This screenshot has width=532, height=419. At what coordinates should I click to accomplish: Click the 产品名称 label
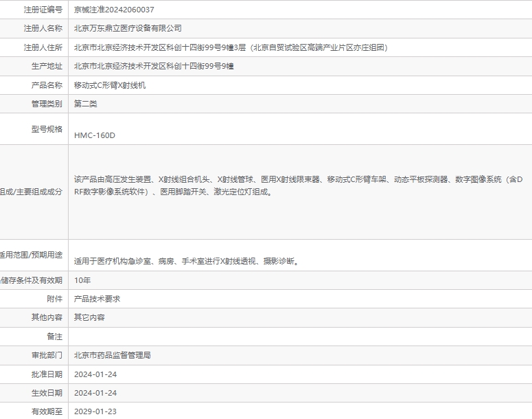click(x=47, y=85)
